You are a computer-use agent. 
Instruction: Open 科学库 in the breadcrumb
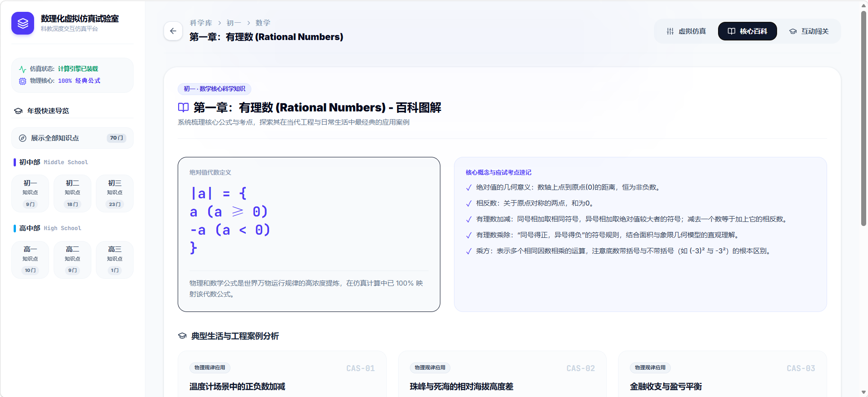tap(201, 23)
